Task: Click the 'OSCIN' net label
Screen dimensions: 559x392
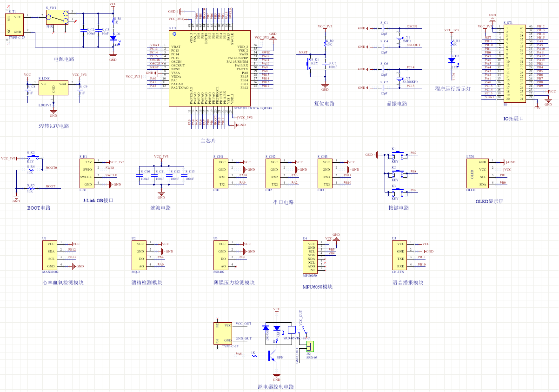Action: (412, 27)
